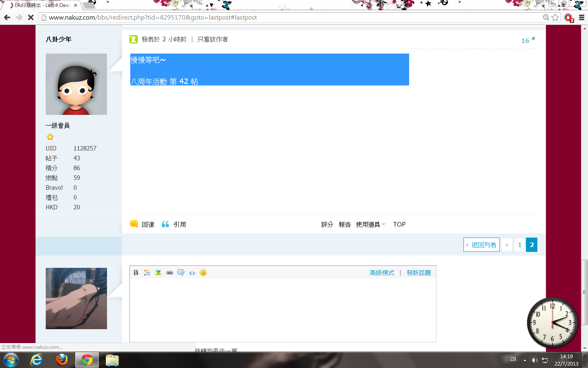This screenshot has width=588, height=368.
Task: Open Firefox from the Windows taskbar
Action: [x=62, y=360]
